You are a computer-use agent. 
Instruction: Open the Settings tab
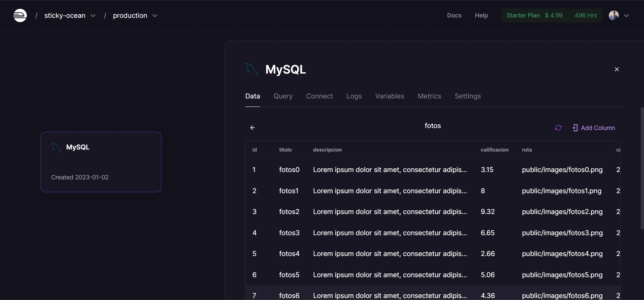tap(468, 96)
